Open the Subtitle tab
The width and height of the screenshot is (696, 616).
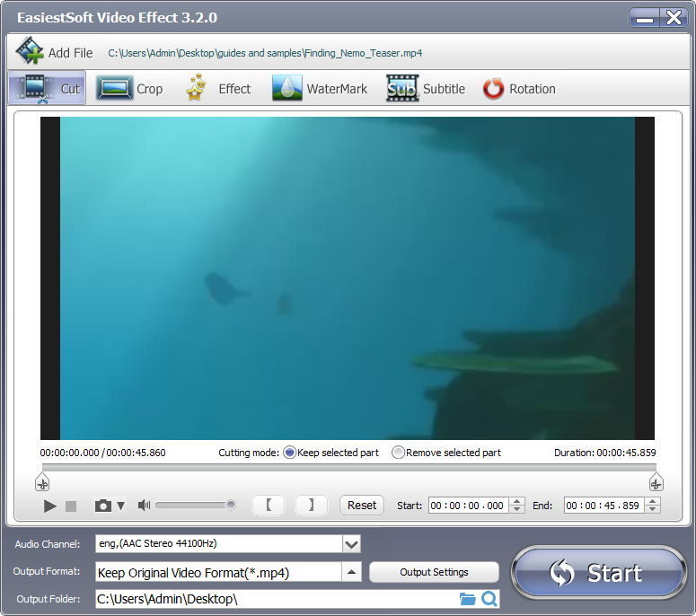pyautogui.click(x=426, y=88)
